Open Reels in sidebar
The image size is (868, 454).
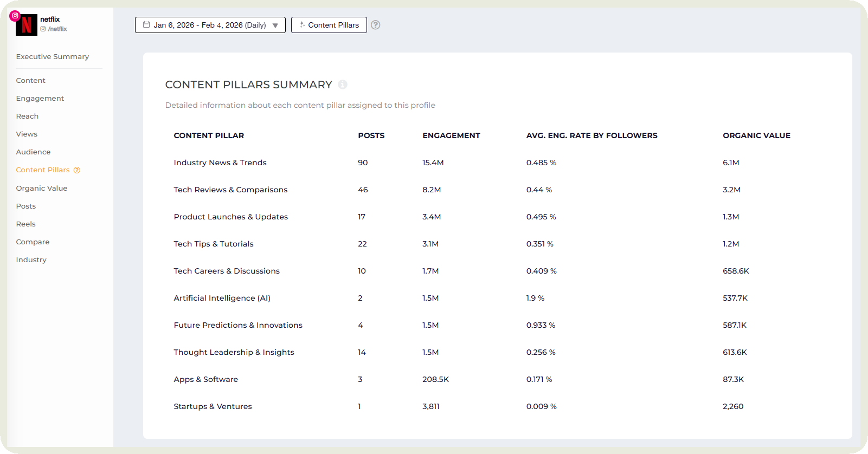26,224
